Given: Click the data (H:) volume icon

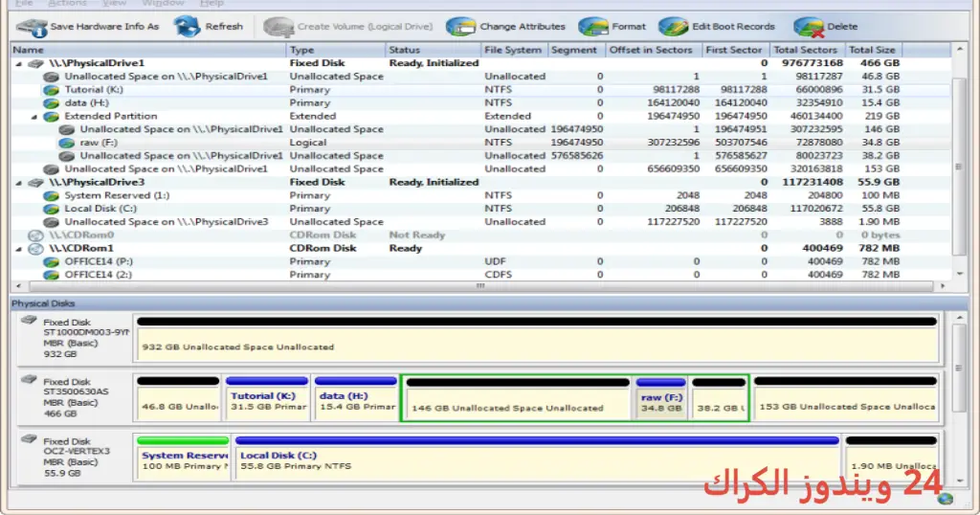Looking at the screenshot, I should 52,103.
